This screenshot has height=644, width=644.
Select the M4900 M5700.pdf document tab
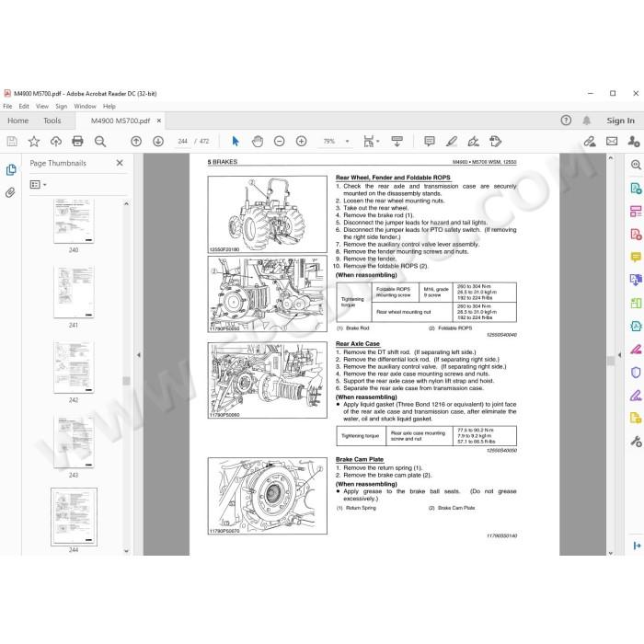point(120,121)
